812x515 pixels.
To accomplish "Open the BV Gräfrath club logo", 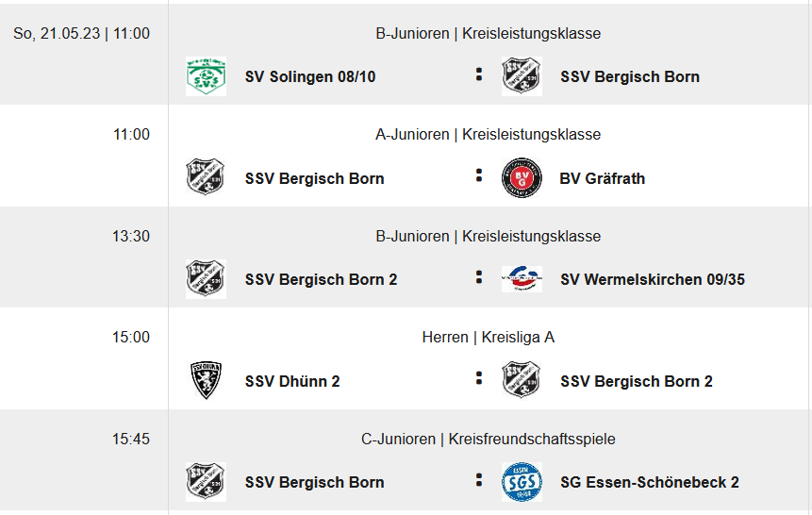I will (x=522, y=177).
